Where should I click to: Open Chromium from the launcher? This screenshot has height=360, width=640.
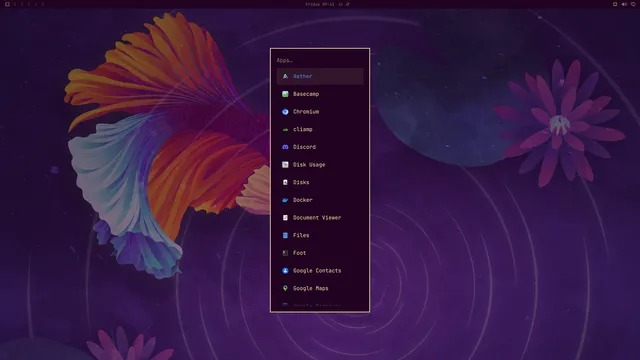320,111
